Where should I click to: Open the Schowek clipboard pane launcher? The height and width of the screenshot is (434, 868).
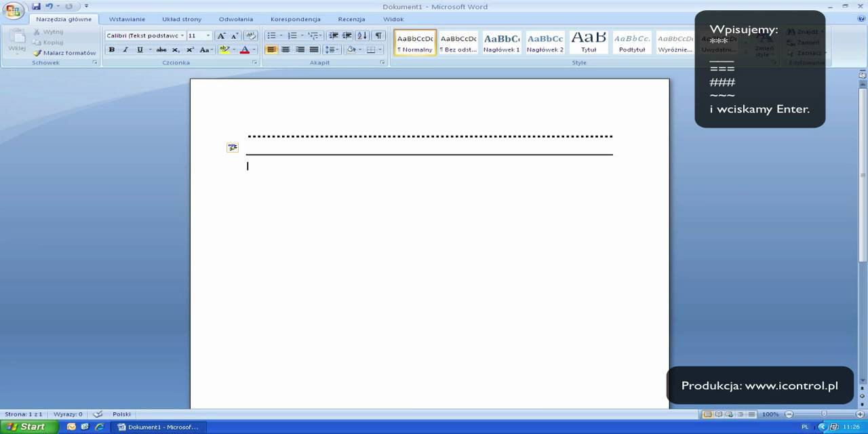(95, 62)
